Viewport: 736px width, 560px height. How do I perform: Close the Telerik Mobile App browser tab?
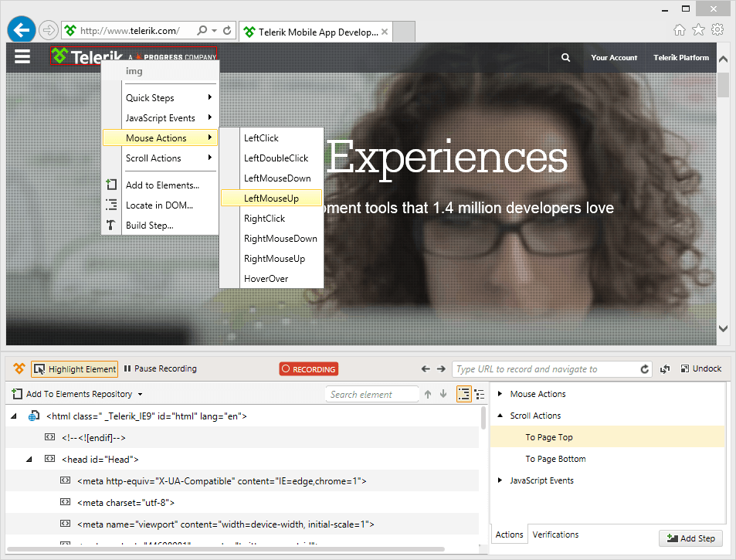coord(385,32)
